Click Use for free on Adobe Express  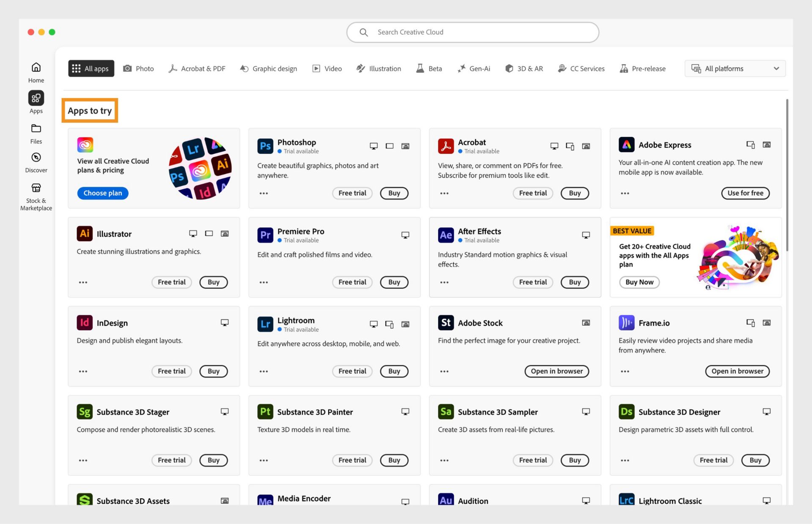[x=745, y=193]
